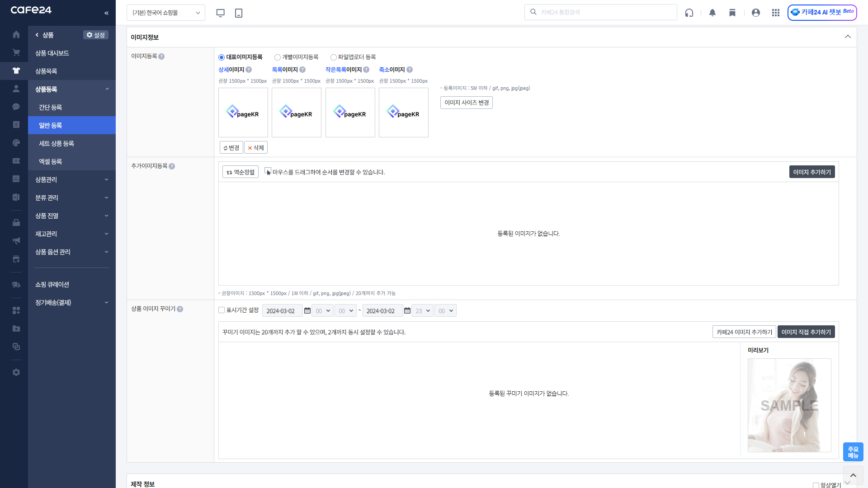Open the headset support icon

click(689, 13)
